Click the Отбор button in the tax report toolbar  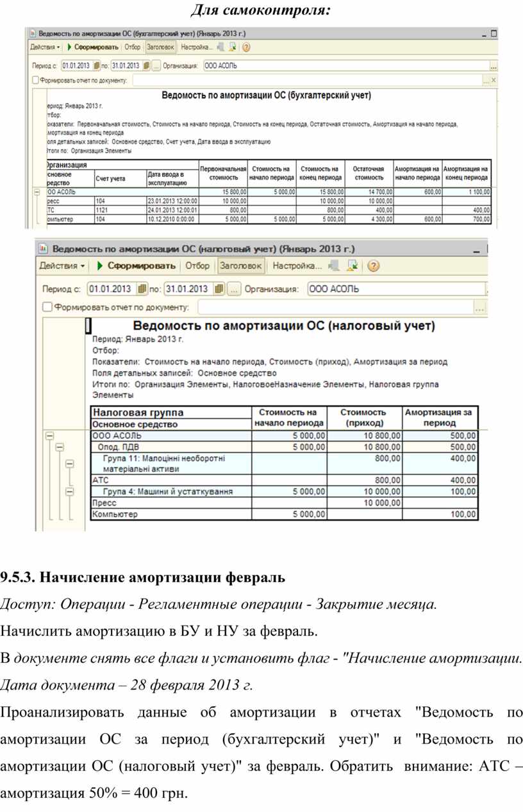tap(197, 265)
